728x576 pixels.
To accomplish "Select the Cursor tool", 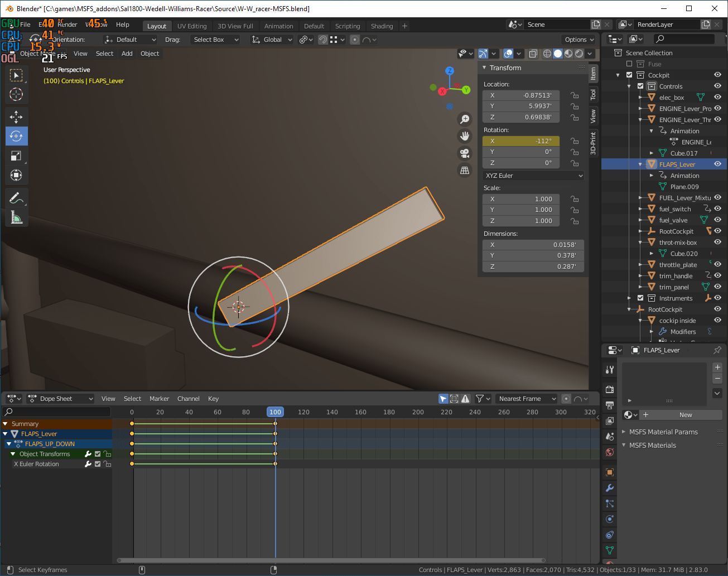I will (16, 94).
